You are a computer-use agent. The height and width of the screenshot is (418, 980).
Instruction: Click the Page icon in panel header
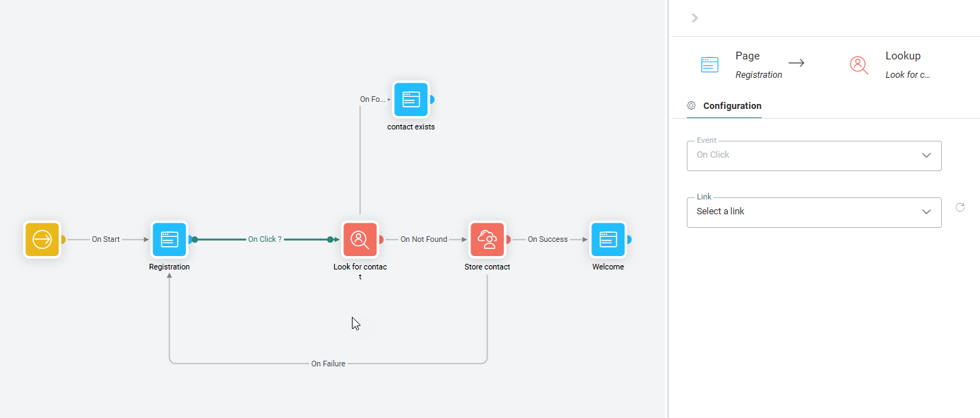pyautogui.click(x=709, y=65)
